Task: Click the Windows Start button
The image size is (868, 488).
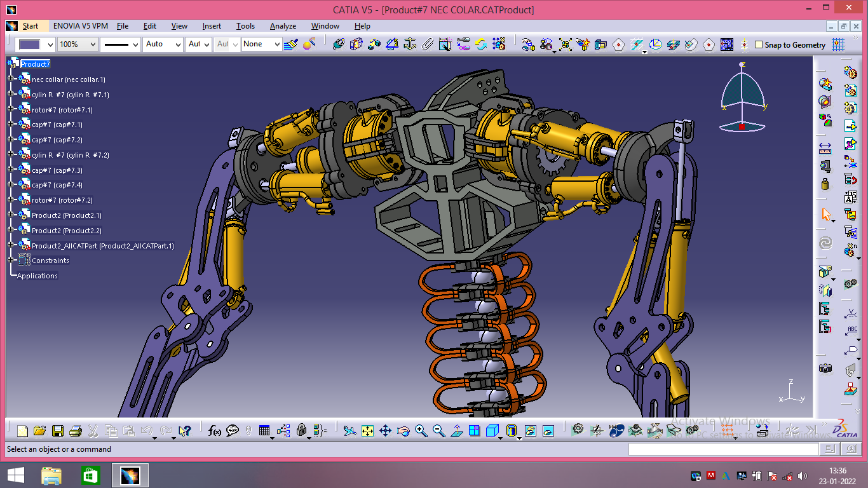Action: pyautogui.click(x=16, y=475)
